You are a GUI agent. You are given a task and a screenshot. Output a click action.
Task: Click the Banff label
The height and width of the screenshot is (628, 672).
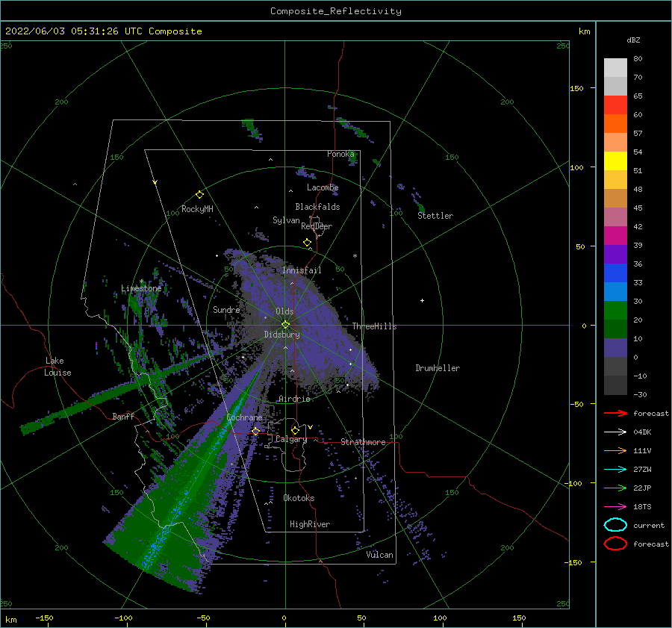tap(123, 416)
